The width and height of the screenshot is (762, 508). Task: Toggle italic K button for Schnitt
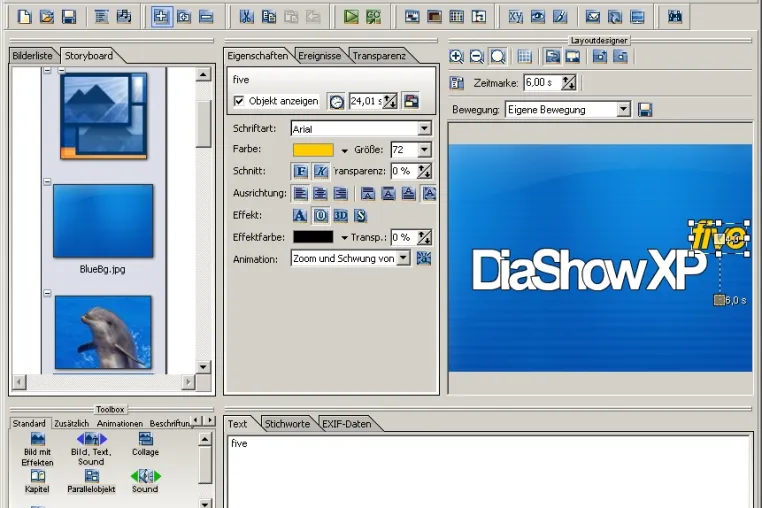tap(321, 171)
